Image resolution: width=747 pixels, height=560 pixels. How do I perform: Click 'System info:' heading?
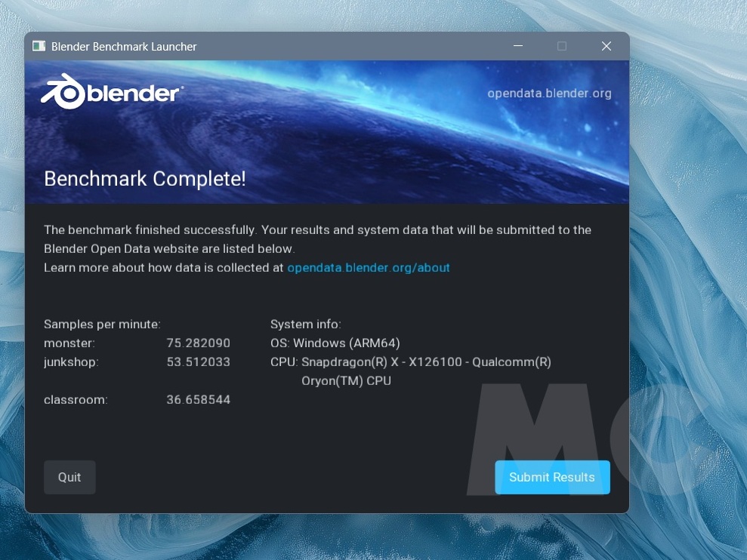pyautogui.click(x=306, y=325)
